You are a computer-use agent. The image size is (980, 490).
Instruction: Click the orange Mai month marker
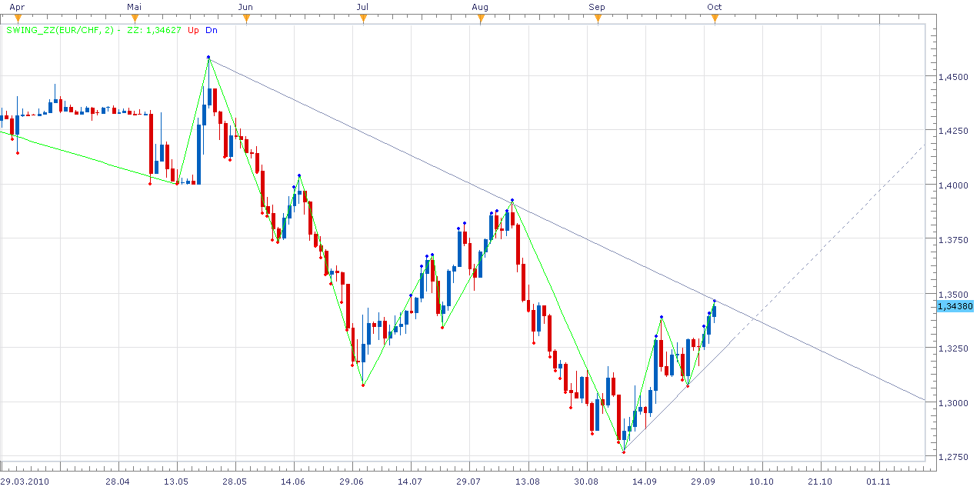coord(135,20)
